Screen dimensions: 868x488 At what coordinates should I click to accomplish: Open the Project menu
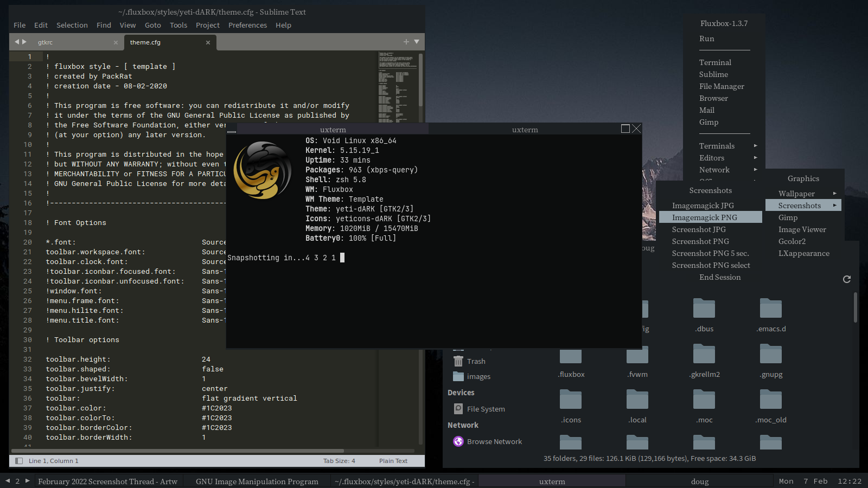click(x=208, y=25)
